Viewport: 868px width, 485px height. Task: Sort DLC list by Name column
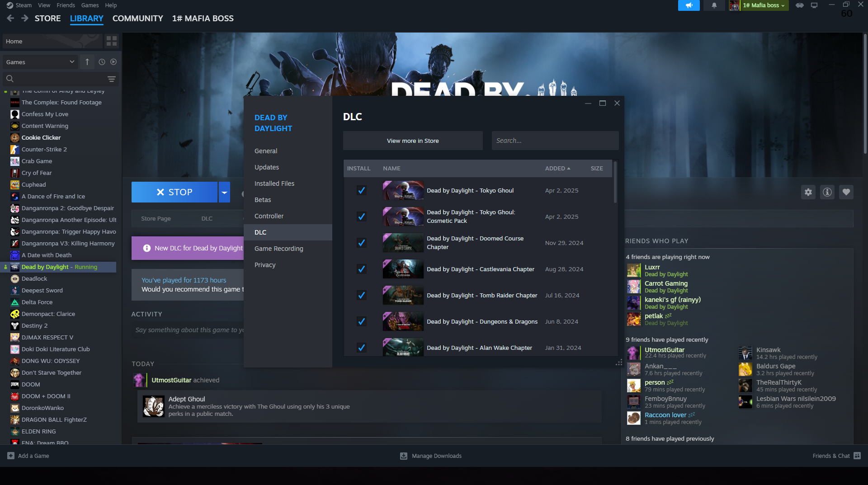point(392,169)
